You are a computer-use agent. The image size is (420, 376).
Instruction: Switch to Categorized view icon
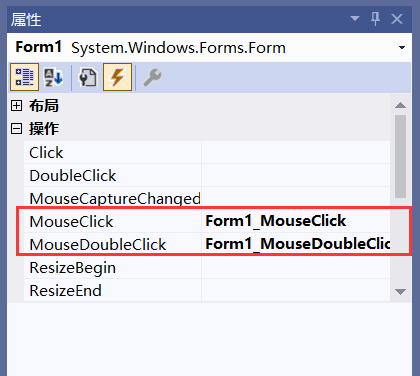click(24, 77)
